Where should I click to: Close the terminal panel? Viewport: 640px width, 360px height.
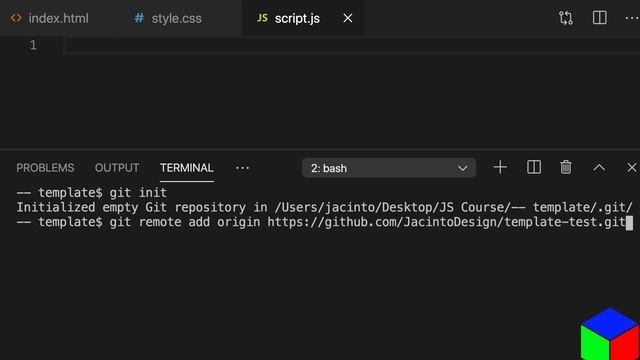632,167
